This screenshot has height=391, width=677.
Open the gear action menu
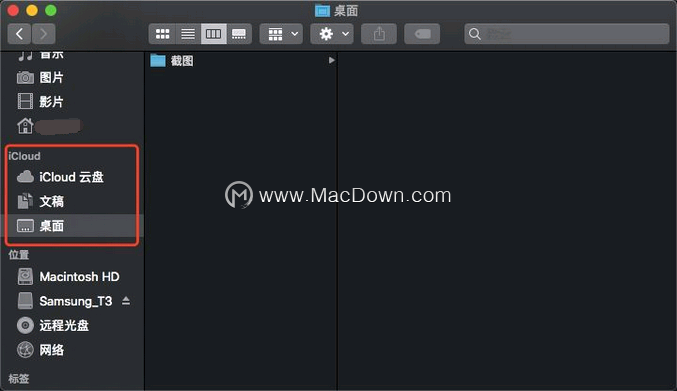332,34
